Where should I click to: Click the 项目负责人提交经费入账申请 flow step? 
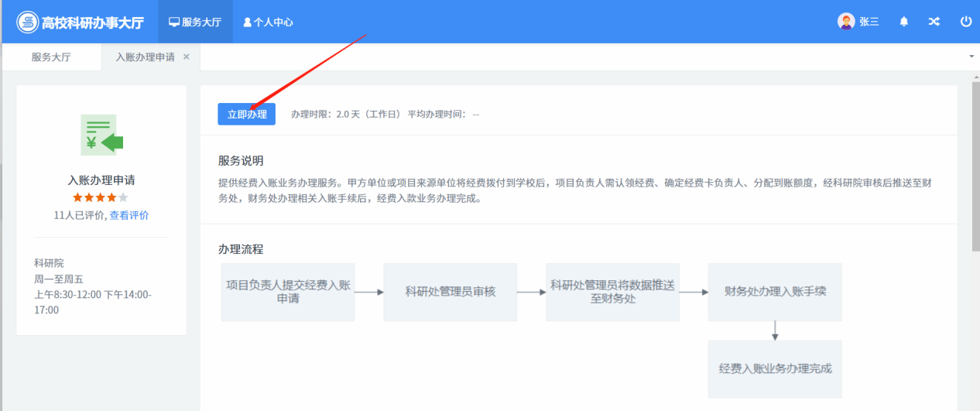288,292
